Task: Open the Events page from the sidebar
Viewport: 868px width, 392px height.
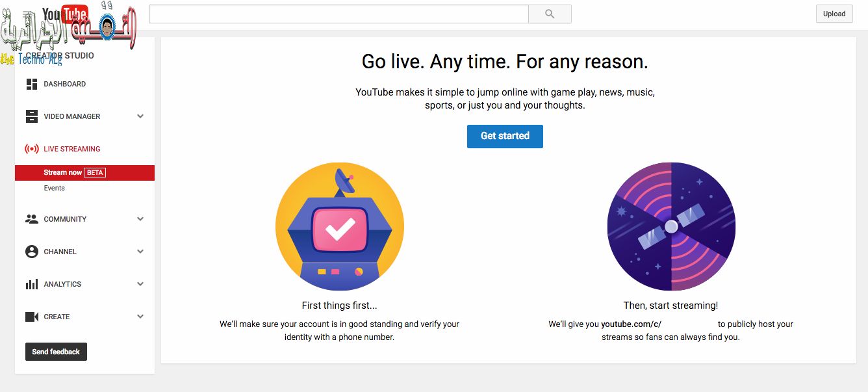Action: coord(54,188)
